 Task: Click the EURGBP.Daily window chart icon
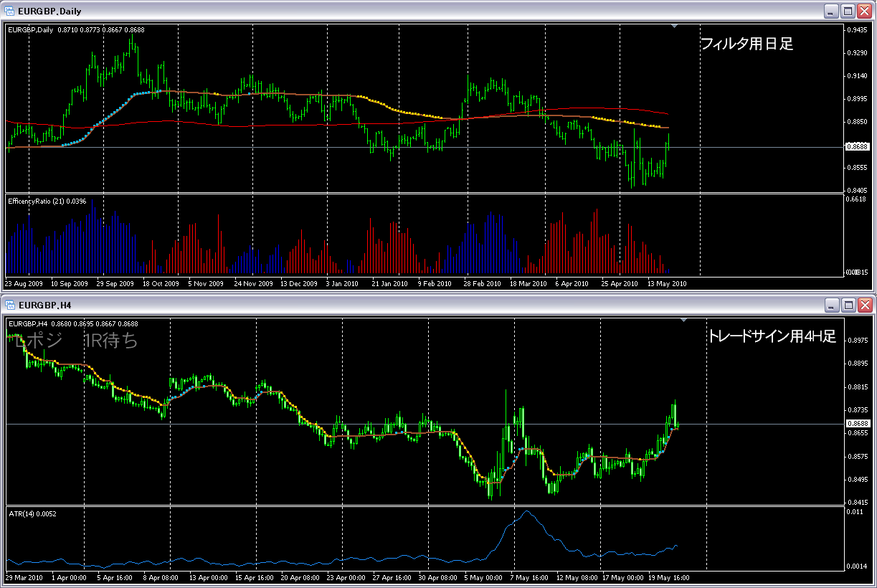coord(10,11)
